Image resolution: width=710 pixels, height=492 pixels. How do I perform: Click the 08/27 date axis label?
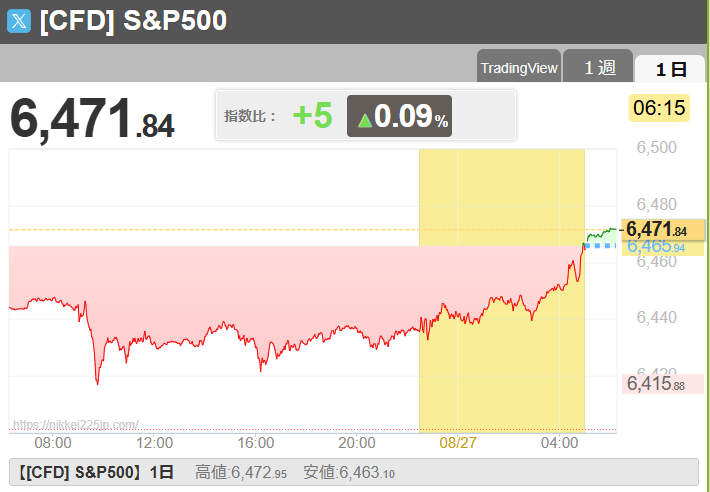coord(458,442)
